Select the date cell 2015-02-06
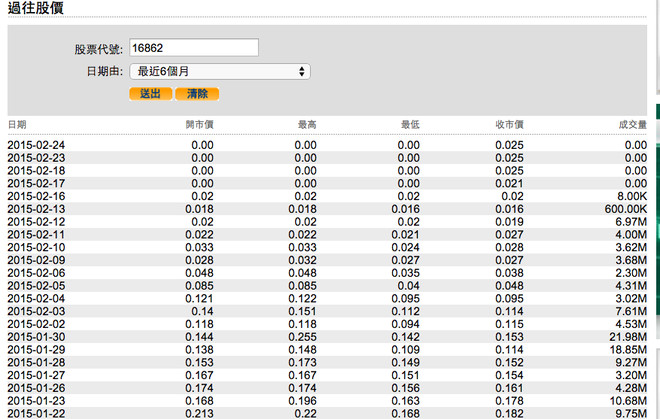Viewport: 660px width, 419px height. (x=36, y=273)
